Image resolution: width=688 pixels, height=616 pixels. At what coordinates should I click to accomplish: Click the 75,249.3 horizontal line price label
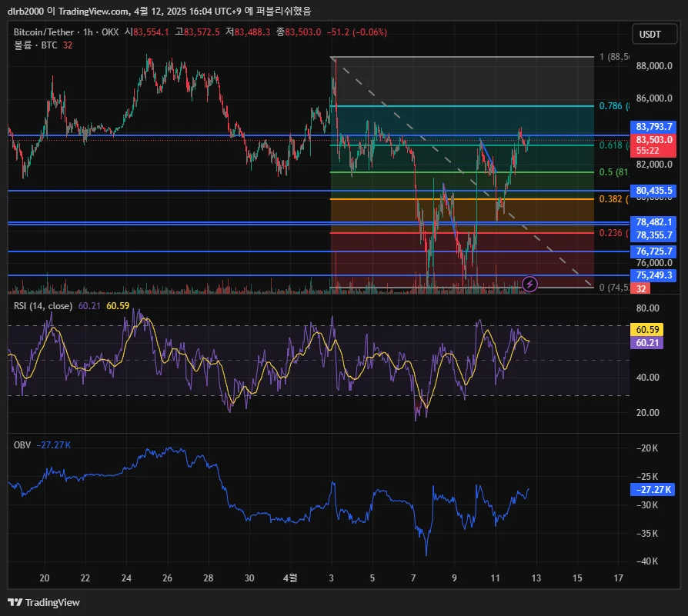(654, 275)
